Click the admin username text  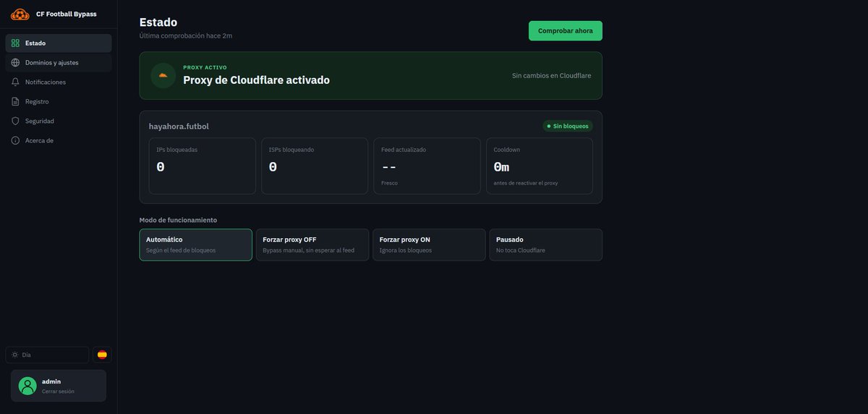[x=51, y=381]
